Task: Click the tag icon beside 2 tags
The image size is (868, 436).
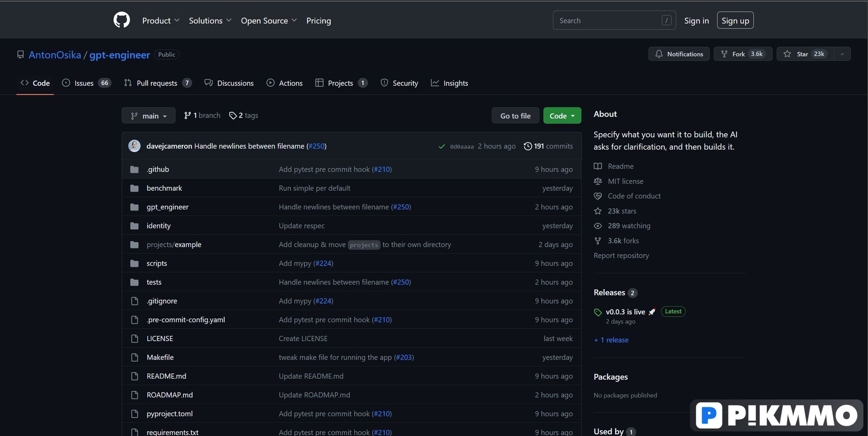Action: [x=233, y=116]
